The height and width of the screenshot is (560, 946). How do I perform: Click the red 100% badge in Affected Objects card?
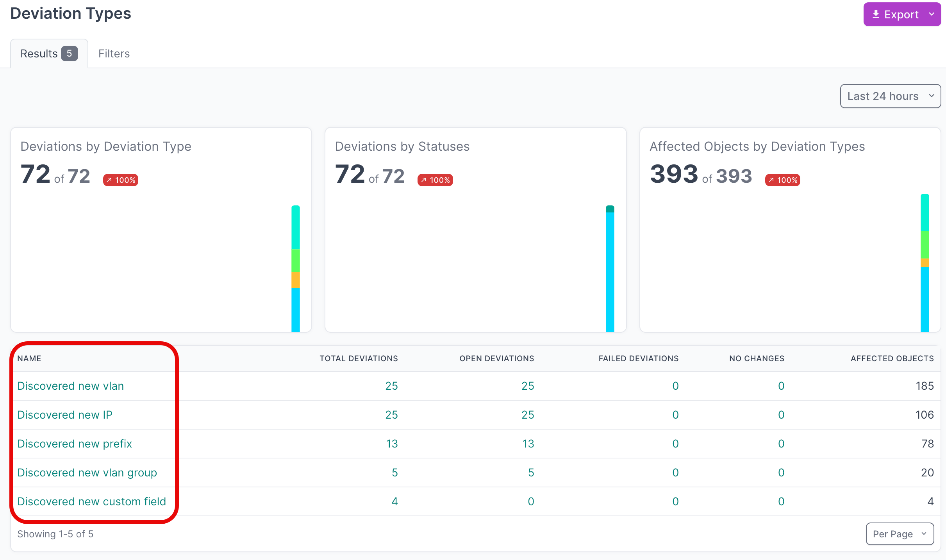(x=782, y=180)
